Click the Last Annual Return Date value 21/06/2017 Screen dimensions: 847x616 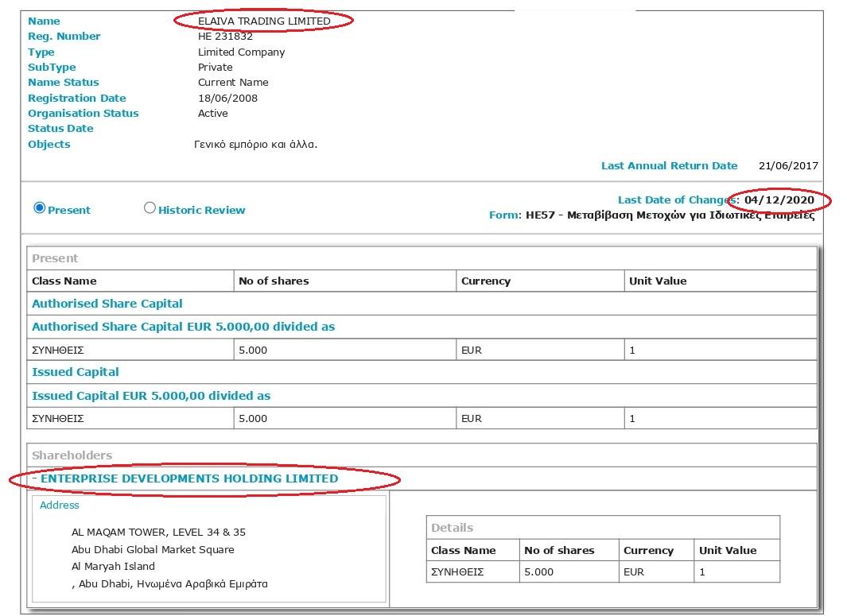(x=788, y=166)
